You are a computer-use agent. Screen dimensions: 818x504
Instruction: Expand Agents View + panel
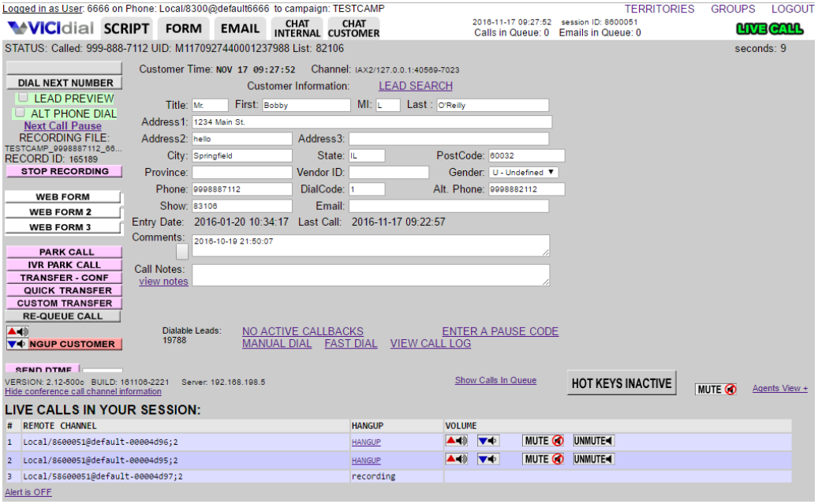(x=779, y=388)
